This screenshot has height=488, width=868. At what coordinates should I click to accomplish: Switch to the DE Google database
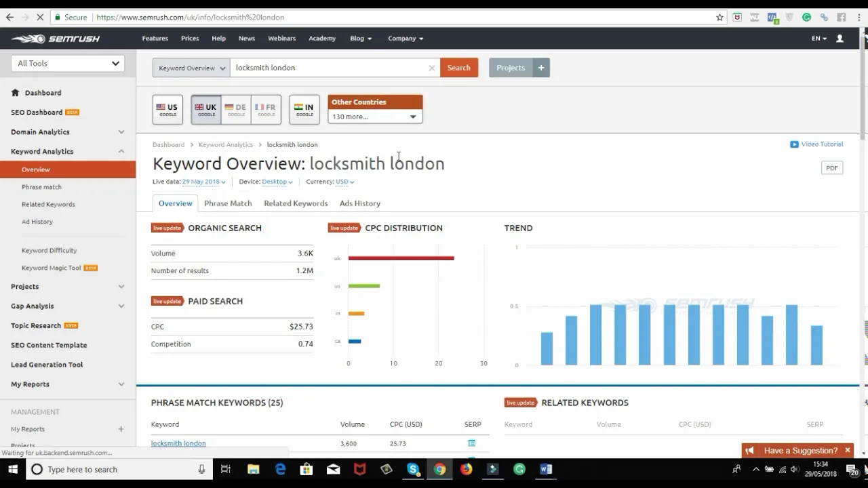[x=236, y=110]
